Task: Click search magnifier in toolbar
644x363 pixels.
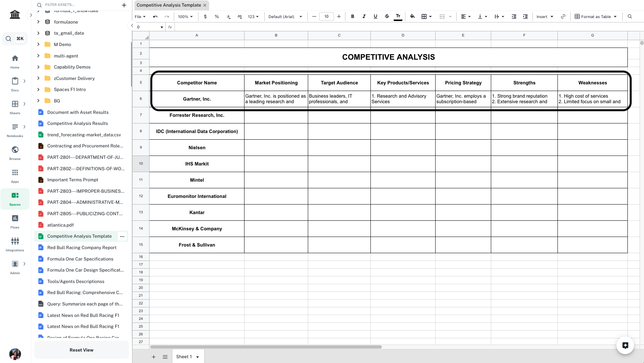Action: click(630, 17)
